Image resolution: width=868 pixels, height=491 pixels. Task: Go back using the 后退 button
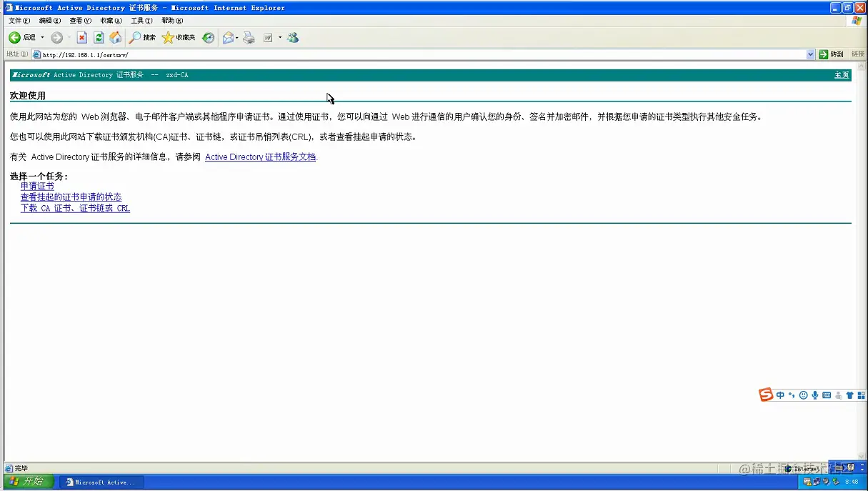(21, 37)
